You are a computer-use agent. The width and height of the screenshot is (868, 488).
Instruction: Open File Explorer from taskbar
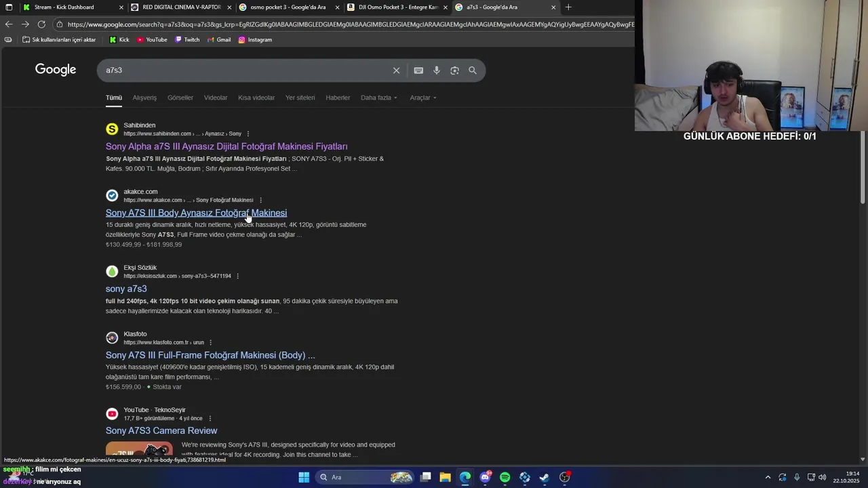click(445, 477)
